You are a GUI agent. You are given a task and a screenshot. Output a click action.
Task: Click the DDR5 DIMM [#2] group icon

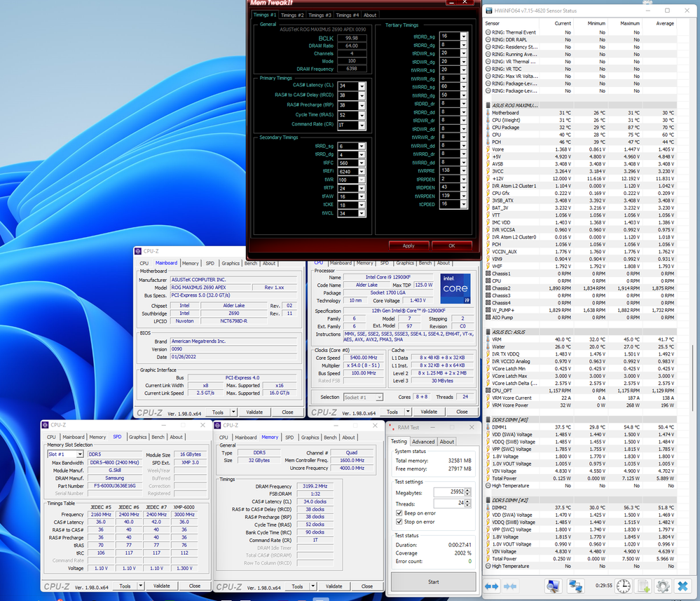coord(488,500)
